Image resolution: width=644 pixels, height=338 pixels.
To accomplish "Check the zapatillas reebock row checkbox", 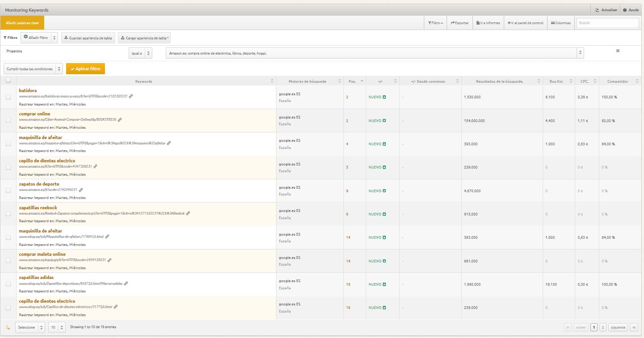I will coord(8,214).
